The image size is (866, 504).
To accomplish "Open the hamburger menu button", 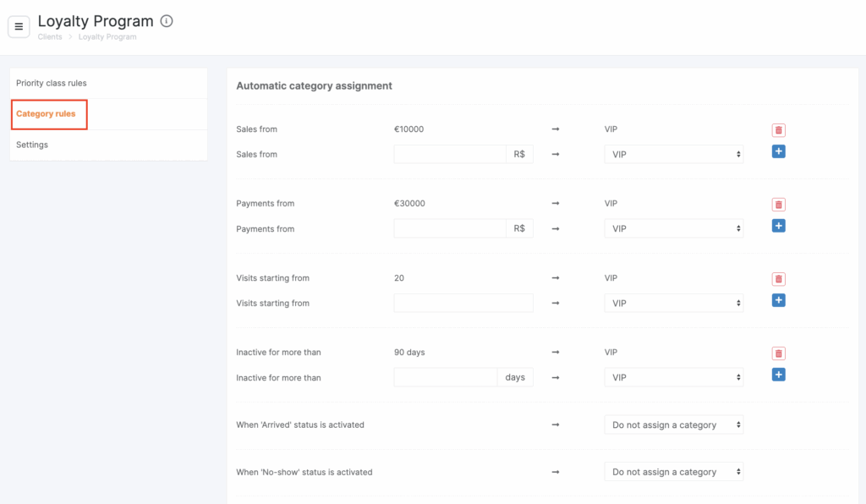I will pos(19,26).
